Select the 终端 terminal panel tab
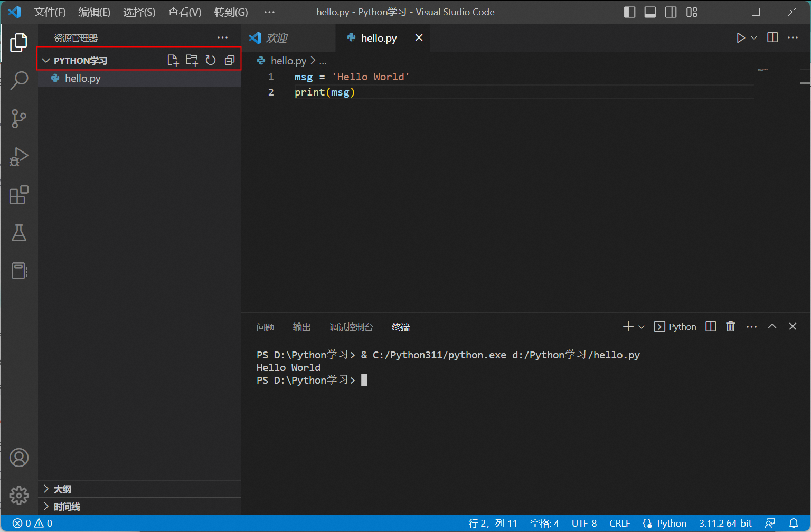811x532 pixels. click(401, 327)
